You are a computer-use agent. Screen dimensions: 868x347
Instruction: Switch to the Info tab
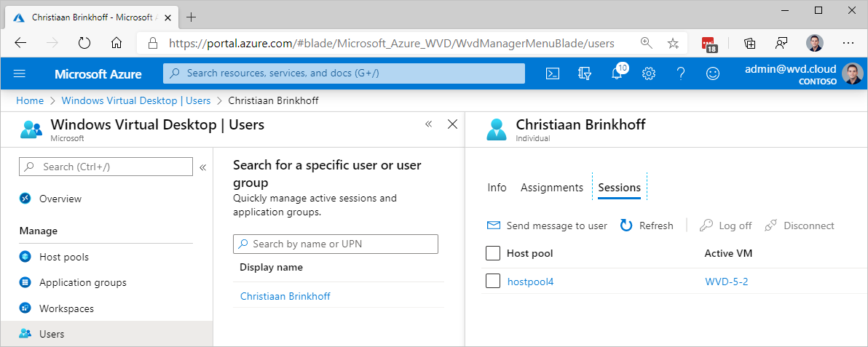tap(497, 188)
